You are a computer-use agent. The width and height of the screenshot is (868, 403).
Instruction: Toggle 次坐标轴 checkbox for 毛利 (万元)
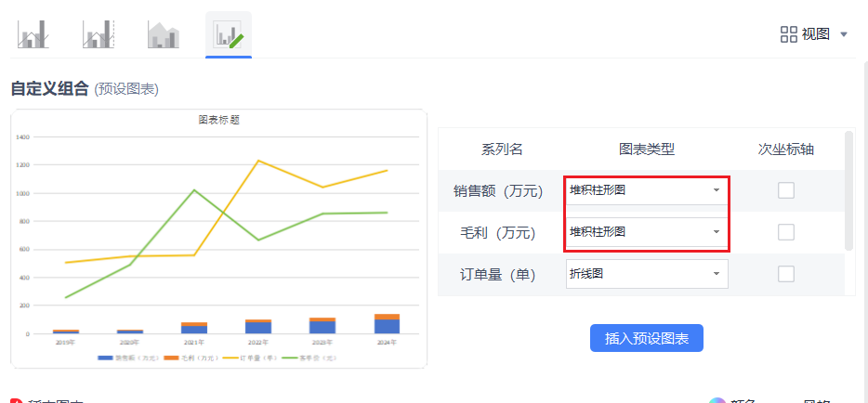pyautogui.click(x=786, y=232)
